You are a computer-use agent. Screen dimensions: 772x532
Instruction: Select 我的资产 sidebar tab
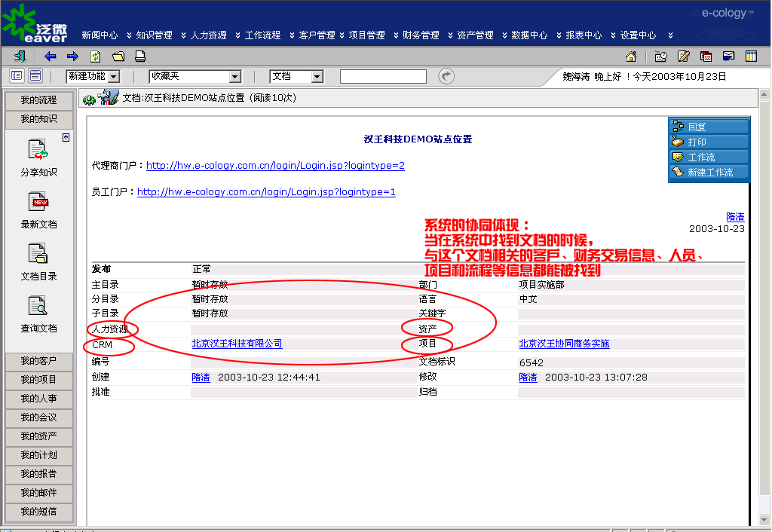click(39, 436)
